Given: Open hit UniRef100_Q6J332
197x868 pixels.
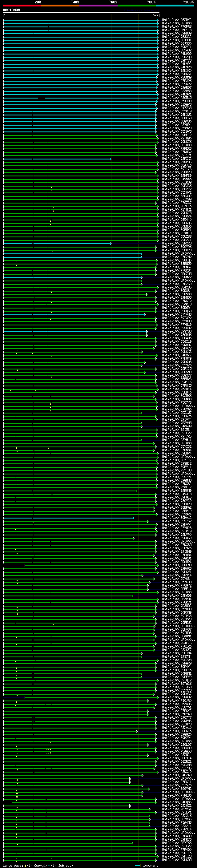Looking at the screenshot, I should point(177,37).
